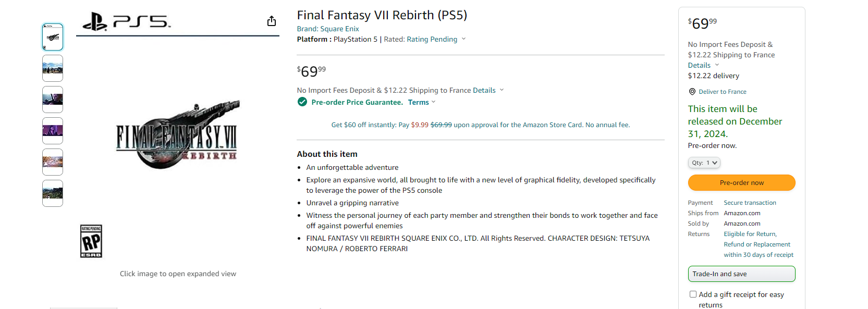Expand No Import Fees Deposit Details in sidebar

pyautogui.click(x=699, y=65)
